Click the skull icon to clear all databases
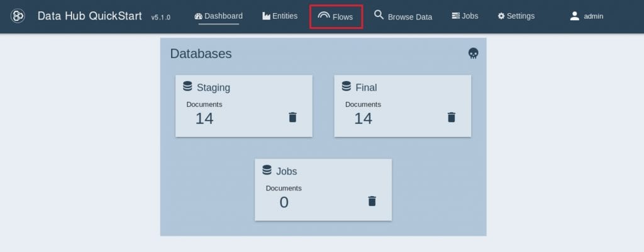 coord(474,54)
